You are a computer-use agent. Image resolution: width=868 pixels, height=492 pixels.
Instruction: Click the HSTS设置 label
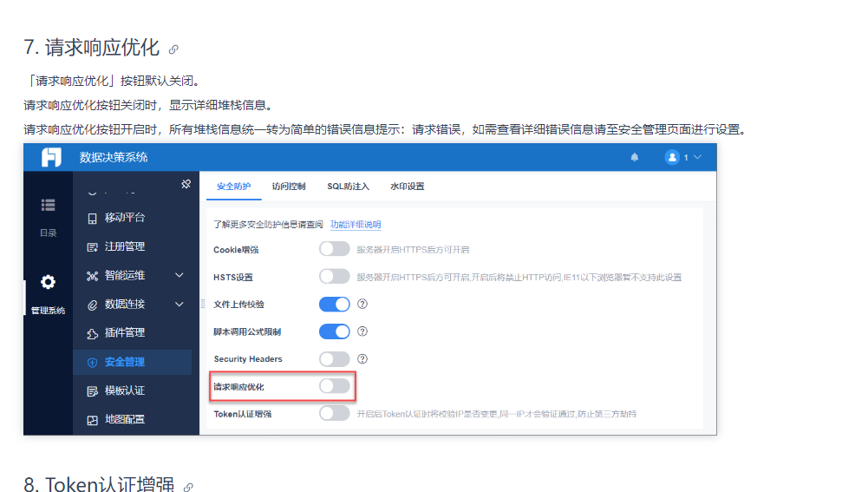coord(233,277)
